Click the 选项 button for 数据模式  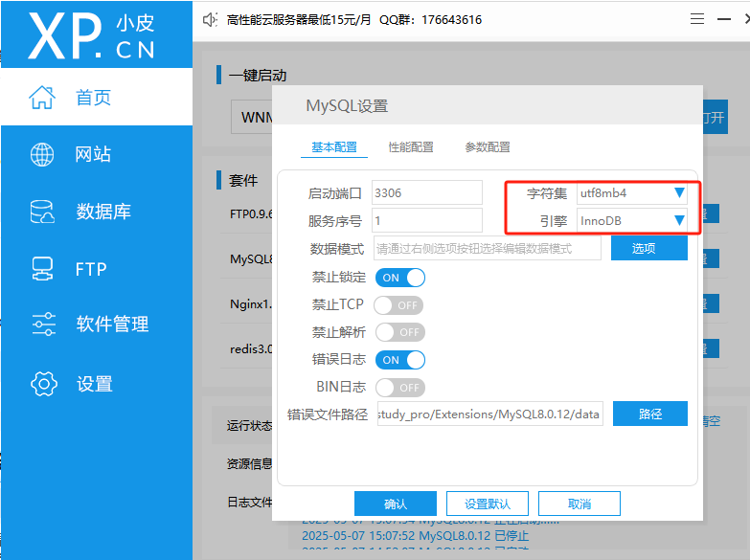pyautogui.click(x=649, y=248)
